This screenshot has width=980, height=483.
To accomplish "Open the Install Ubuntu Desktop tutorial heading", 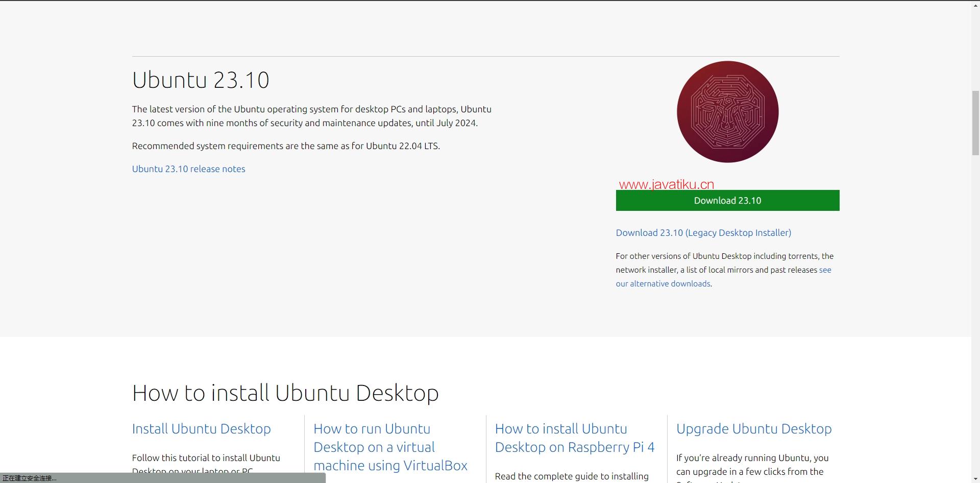I will pos(202,429).
